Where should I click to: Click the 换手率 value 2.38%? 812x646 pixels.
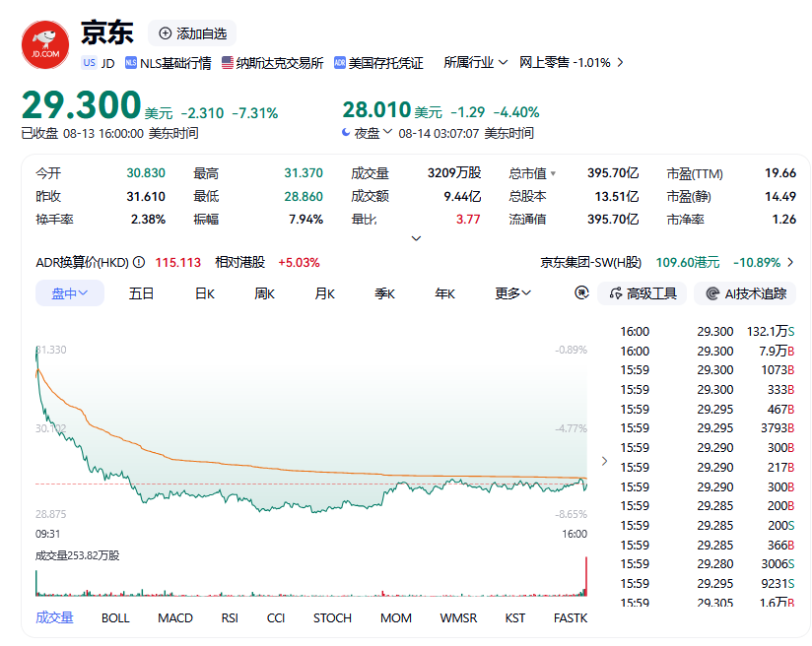tap(148, 219)
